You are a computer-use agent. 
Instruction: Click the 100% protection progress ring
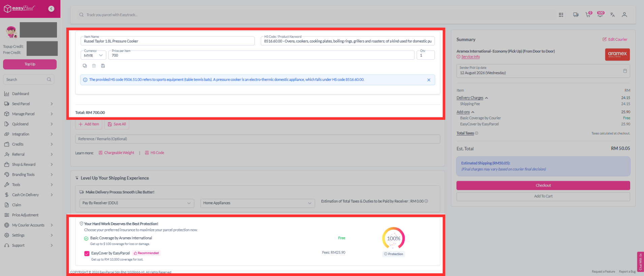(394, 238)
